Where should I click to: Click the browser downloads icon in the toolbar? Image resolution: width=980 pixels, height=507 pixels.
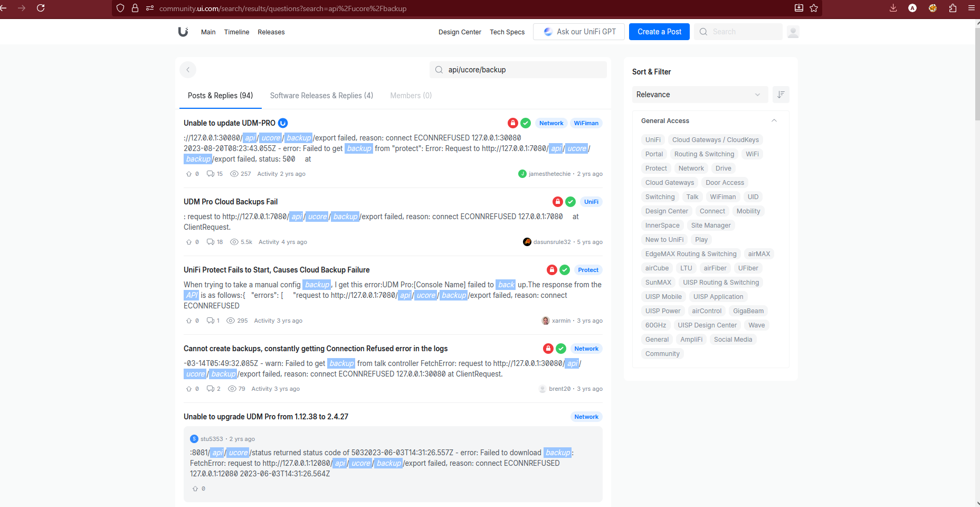[893, 8]
